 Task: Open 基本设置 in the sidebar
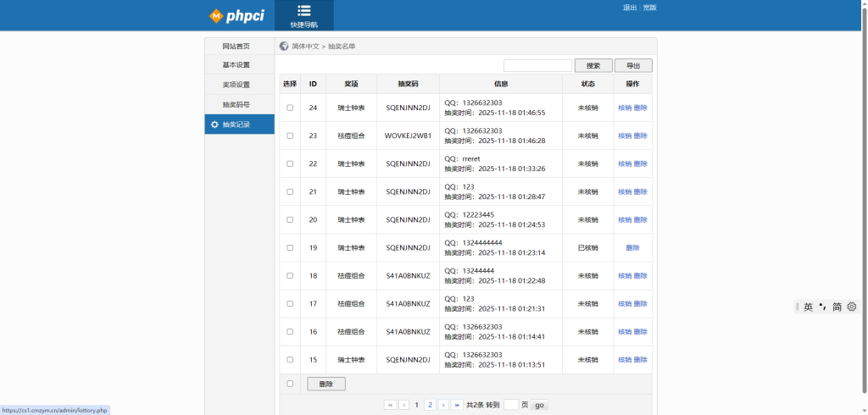(236, 65)
